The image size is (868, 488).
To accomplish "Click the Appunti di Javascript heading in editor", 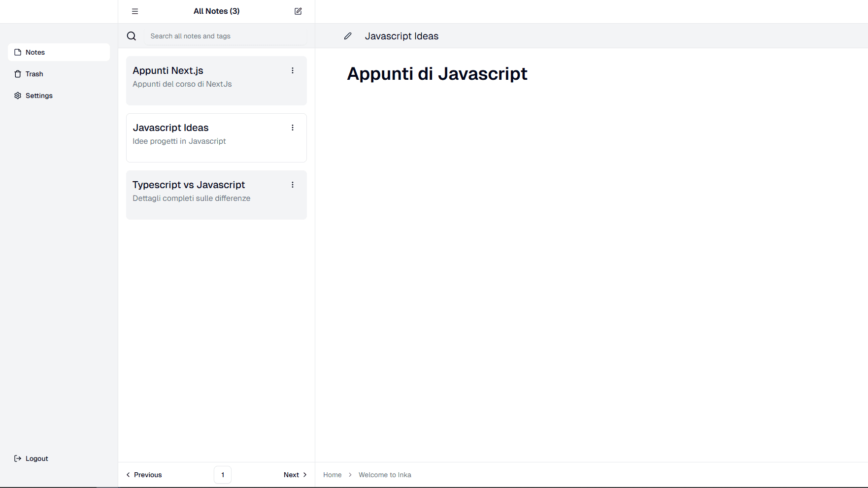I will pyautogui.click(x=437, y=74).
